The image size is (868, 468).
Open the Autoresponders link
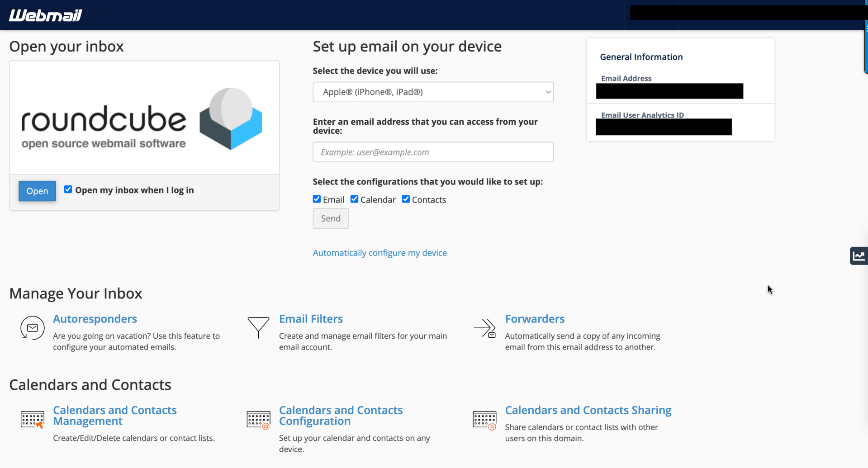click(95, 319)
